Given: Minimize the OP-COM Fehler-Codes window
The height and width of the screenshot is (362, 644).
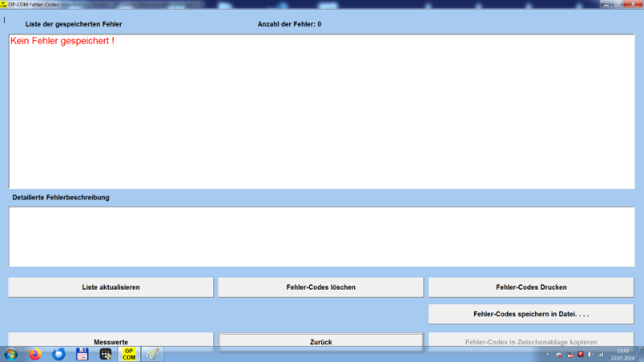Looking at the screenshot, I should pos(606,4).
